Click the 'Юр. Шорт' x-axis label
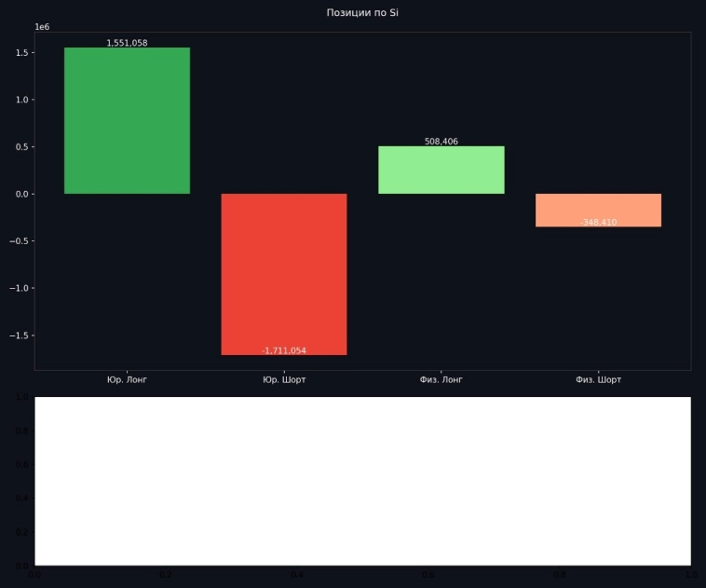Image resolution: width=706 pixels, height=588 pixels. click(x=284, y=380)
